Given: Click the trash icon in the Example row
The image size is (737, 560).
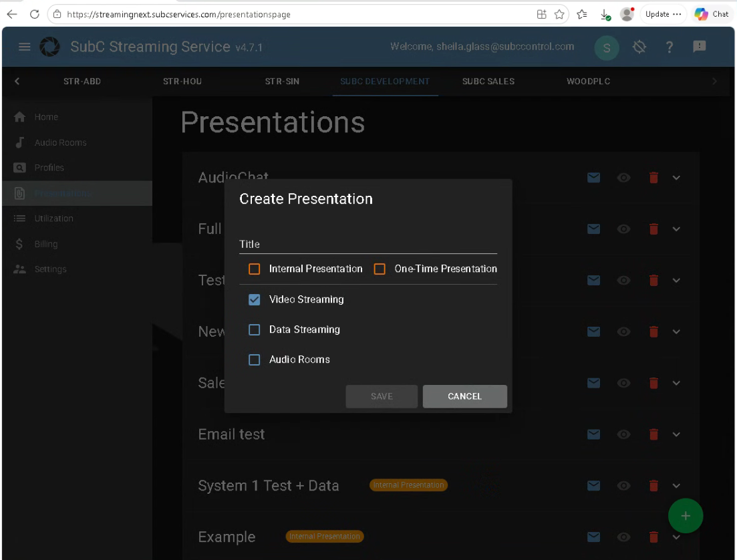Looking at the screenshot, I should tap(653, 537).
